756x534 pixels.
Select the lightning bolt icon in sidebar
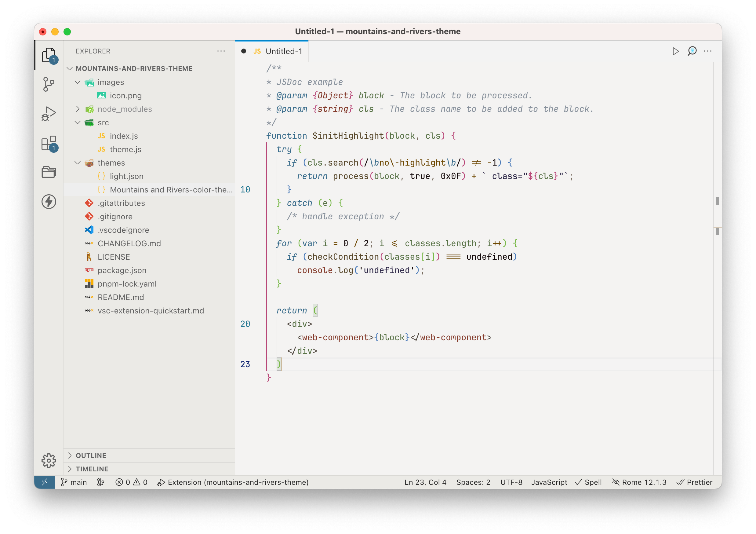(x=49, y=202)
